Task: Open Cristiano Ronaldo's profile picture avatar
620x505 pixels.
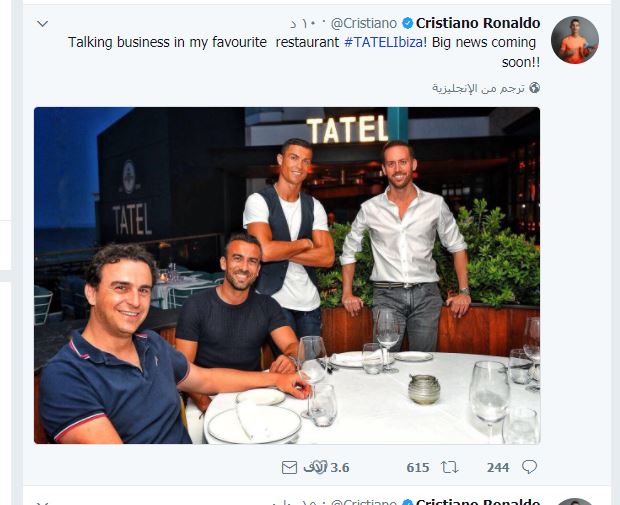Action: coord(575,40)
